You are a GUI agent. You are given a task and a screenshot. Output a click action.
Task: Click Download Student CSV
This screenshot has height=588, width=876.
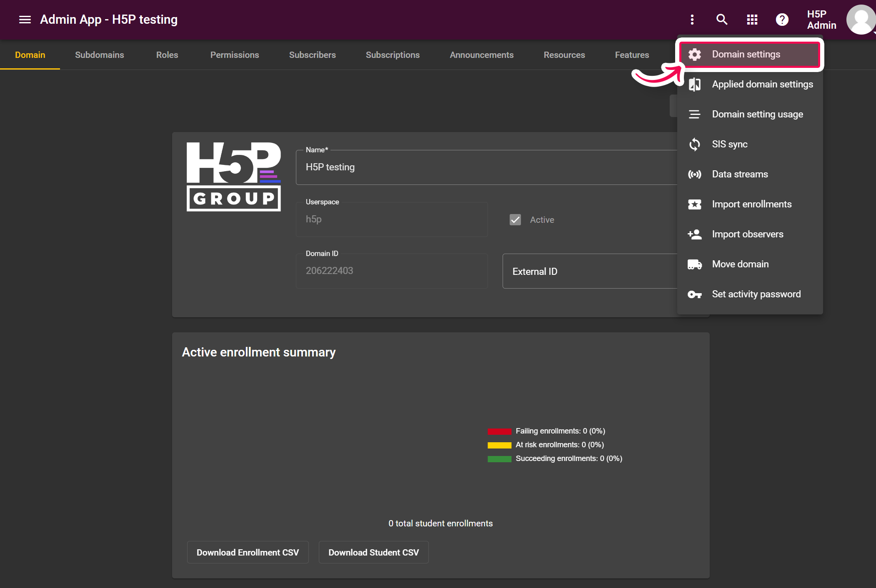pyautogui.click(x=373, y=552)
